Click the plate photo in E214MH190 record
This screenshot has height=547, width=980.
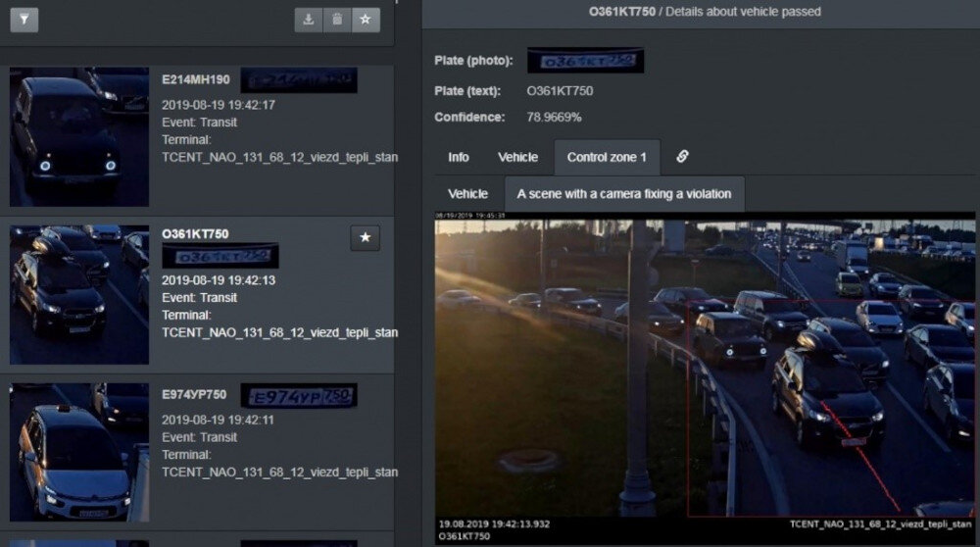click(x=299, y=80)
